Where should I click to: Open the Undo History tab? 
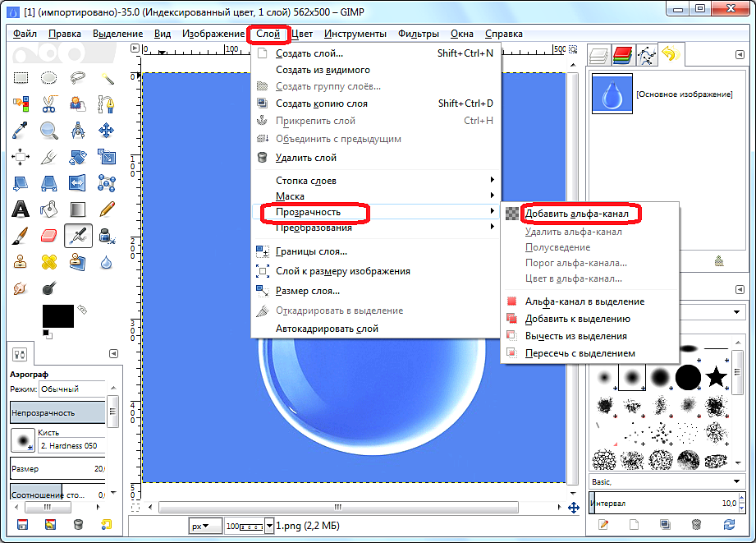point(671,54)
